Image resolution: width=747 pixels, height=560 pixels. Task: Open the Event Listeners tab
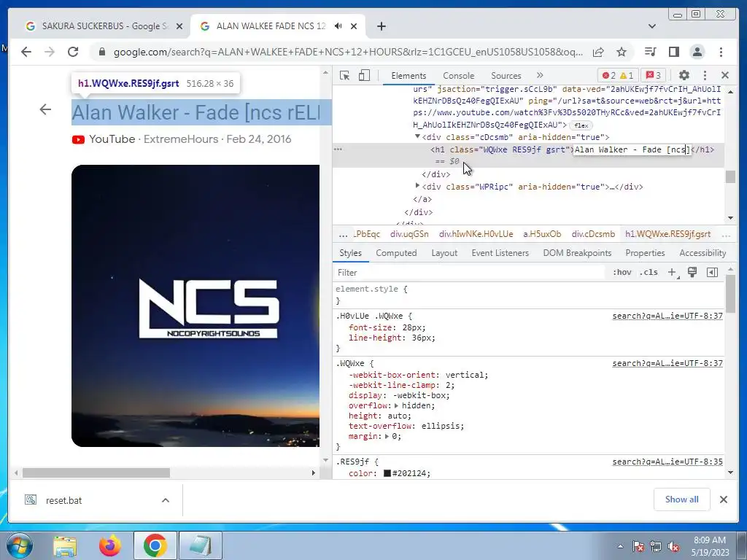500,253
